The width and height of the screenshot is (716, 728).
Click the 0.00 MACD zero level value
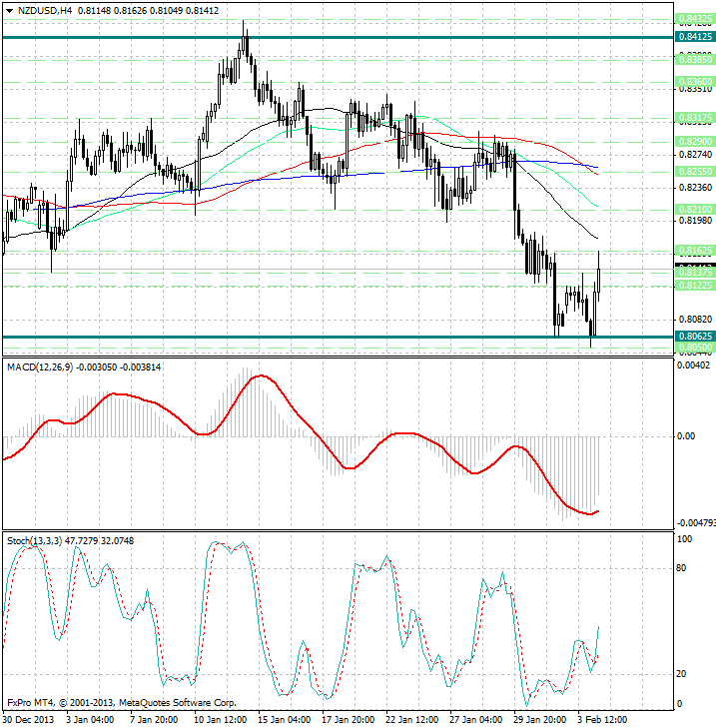coord(686,436)
